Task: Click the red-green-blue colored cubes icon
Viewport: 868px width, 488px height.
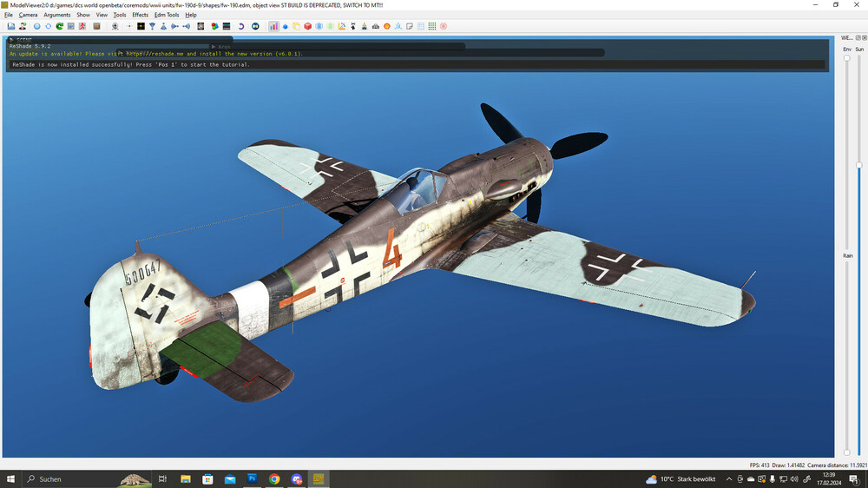Action: point(214,26)
